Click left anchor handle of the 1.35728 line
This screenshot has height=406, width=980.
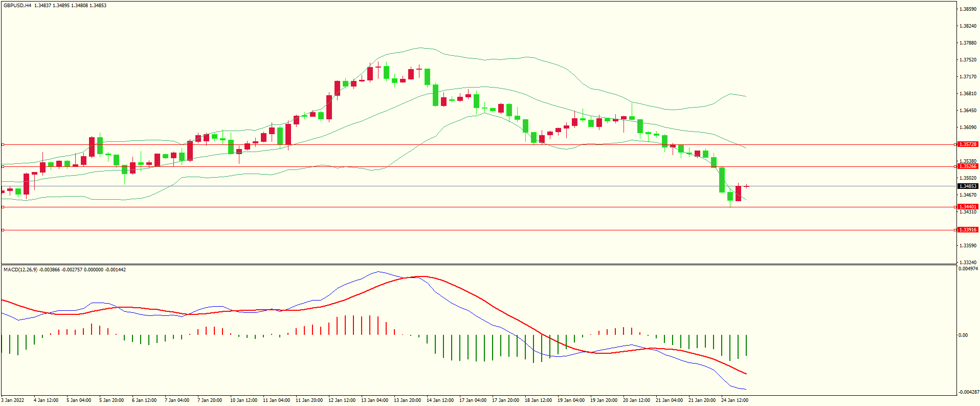coord(3,145)
